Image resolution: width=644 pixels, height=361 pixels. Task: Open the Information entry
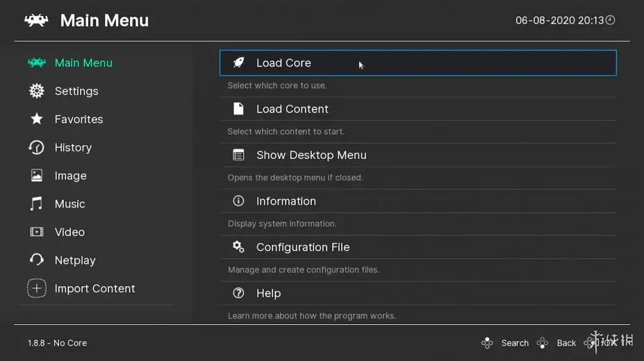418,201
